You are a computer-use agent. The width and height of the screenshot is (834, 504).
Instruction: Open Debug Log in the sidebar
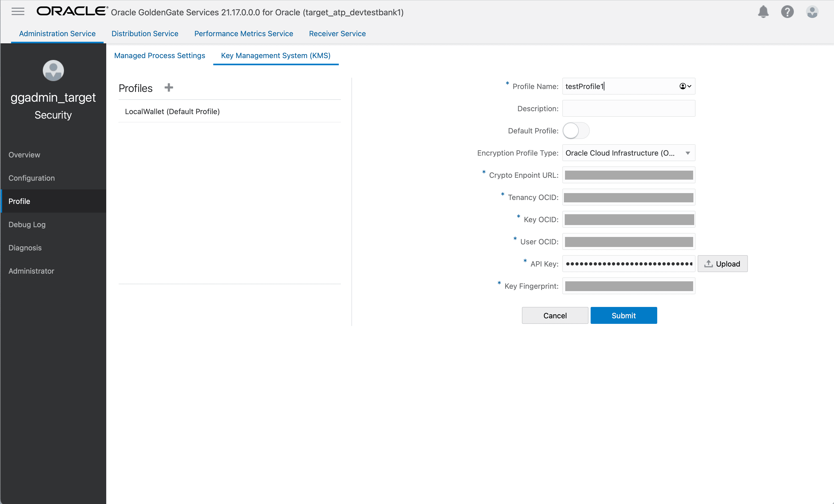pyautogui.click(x=27, y=225)
